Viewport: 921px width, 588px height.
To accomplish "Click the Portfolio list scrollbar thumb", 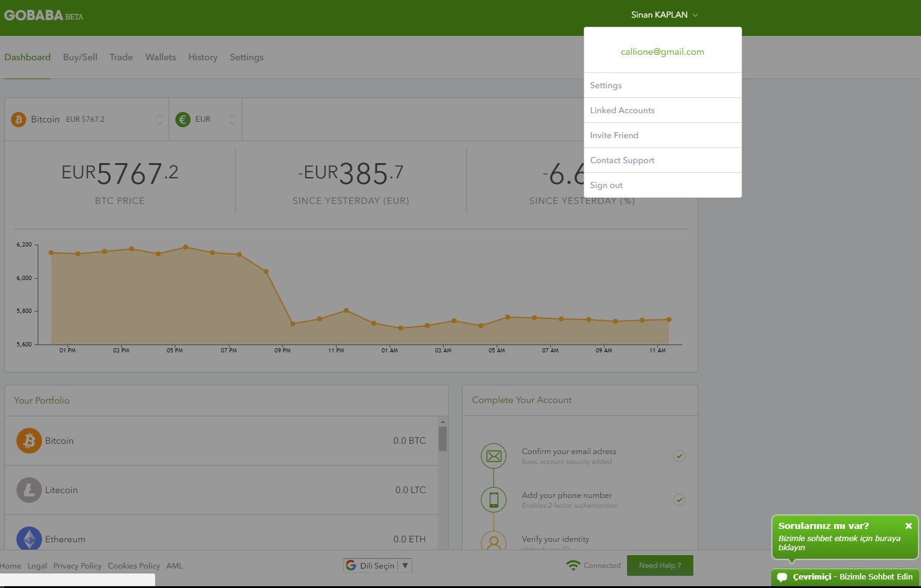I will coord(443,438).
